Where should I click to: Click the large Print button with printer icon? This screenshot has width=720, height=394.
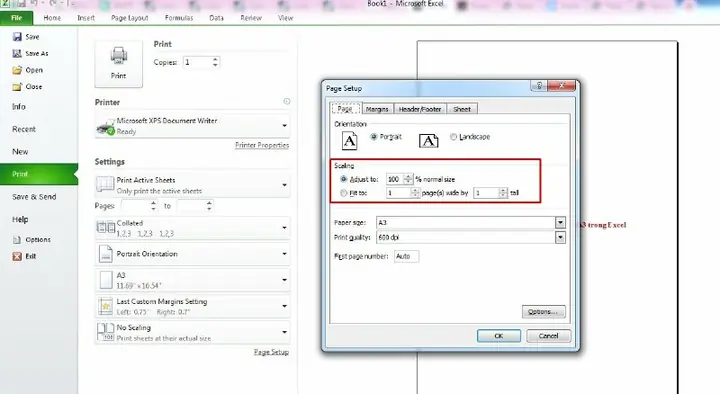(x=118, y=64)
